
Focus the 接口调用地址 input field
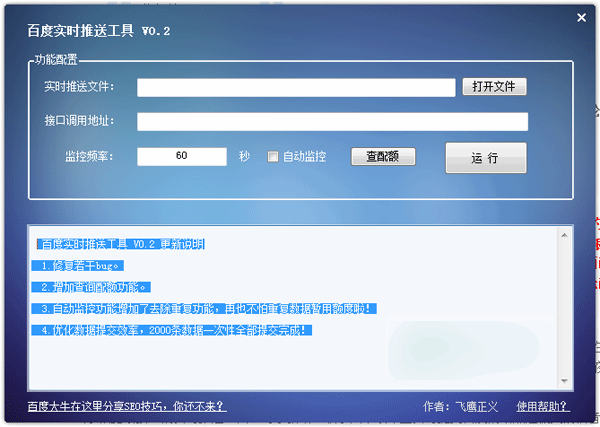[333, 122]
